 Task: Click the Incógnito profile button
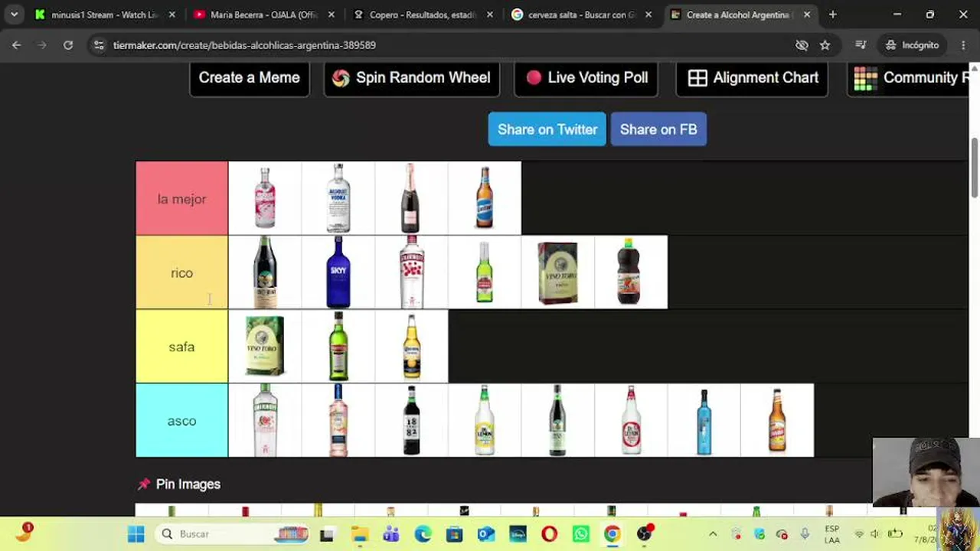pyautogui.click(x=912, y=45)
